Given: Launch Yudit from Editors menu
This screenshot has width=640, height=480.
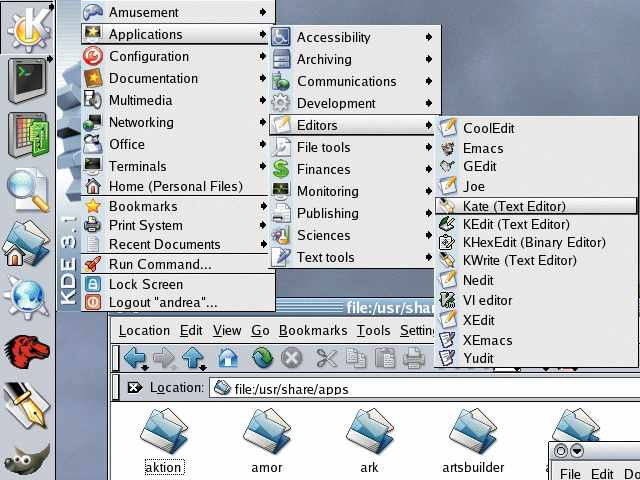Looking at the screenshot, I should [536, 358].
